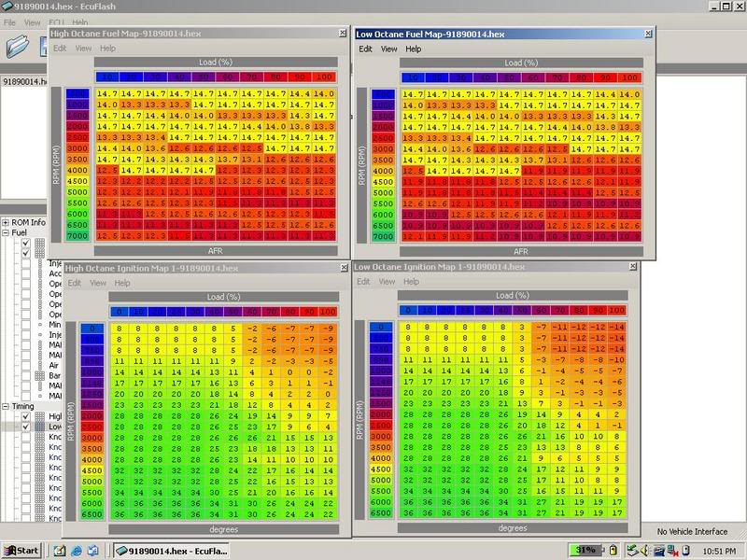Click the EcuFlash main window title icon

[x=7, y=7]
